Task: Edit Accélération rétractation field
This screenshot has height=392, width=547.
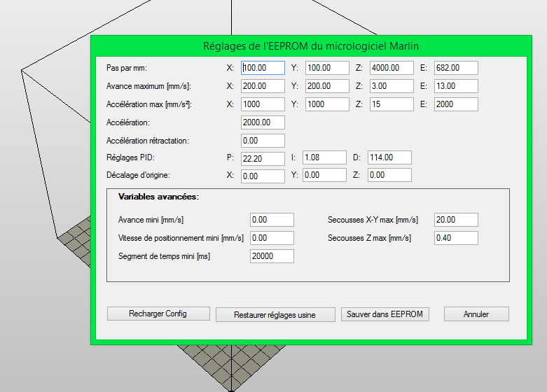Action: 263,141
